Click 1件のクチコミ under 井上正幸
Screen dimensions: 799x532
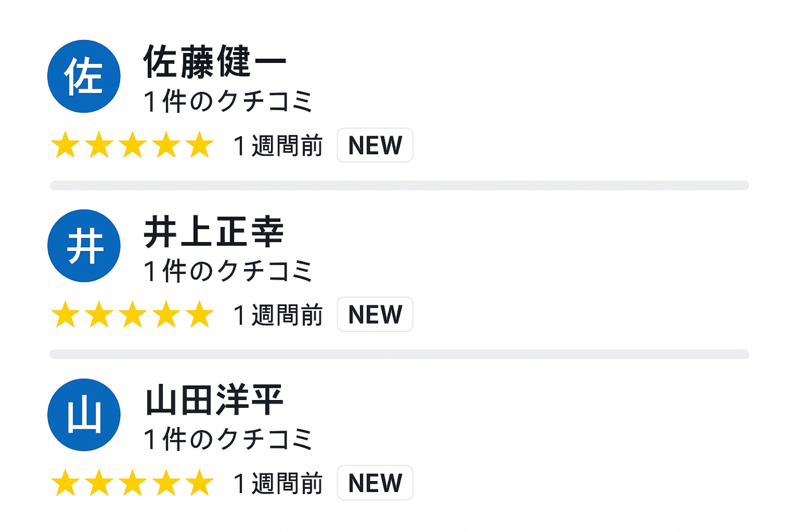[x=228, y=271]
